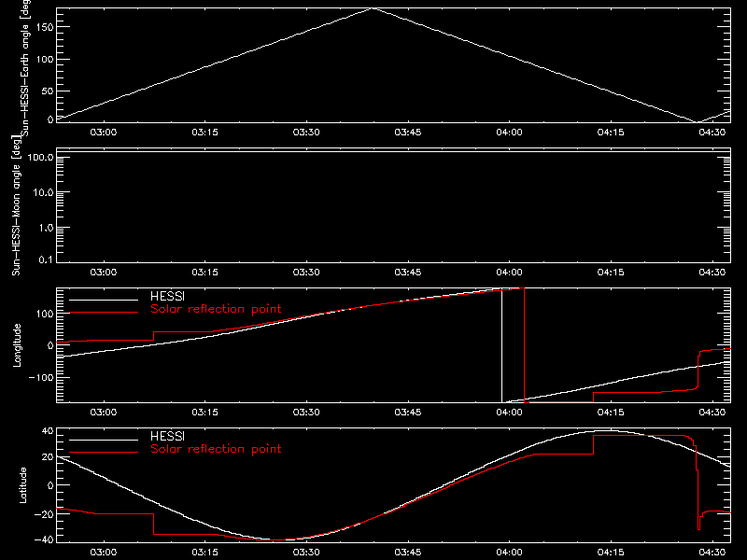
Task: Click the -40 tick on Latitude axis
Action: [44, 539]
